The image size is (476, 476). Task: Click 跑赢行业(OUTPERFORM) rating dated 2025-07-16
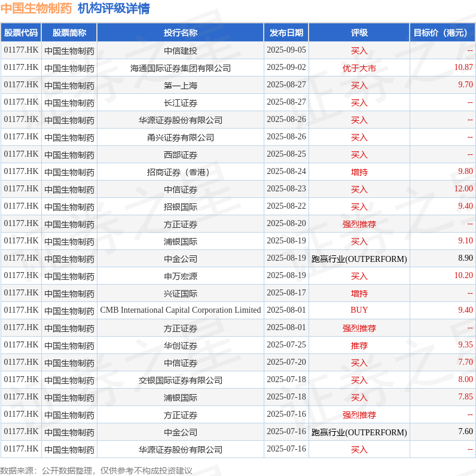[359, 432]
